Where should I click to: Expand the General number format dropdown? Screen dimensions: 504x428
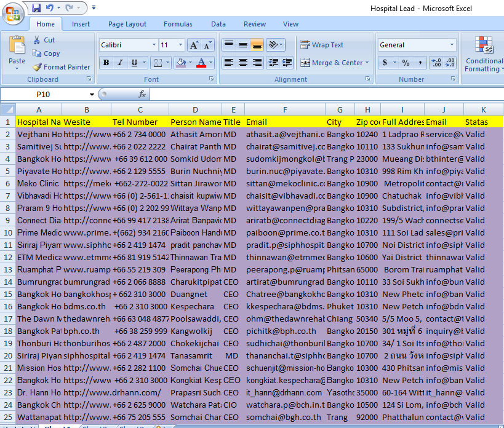[x=452, y=46]
